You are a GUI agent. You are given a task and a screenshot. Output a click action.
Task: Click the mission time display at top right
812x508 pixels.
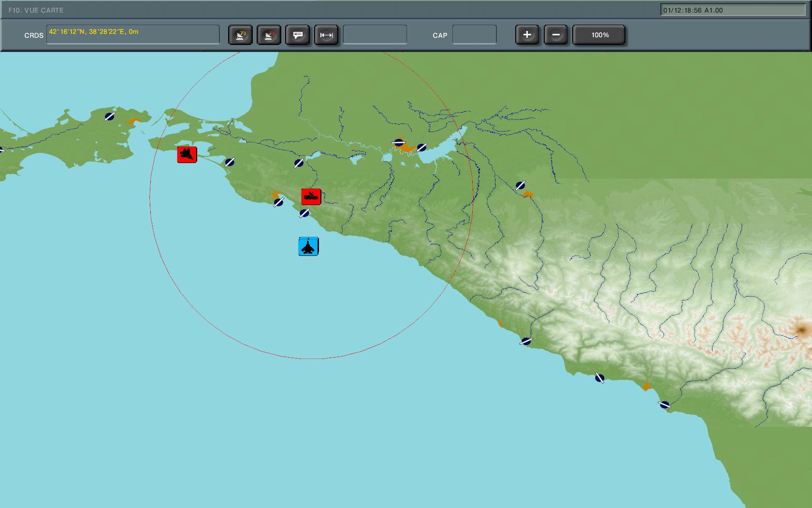coord(732,10)
